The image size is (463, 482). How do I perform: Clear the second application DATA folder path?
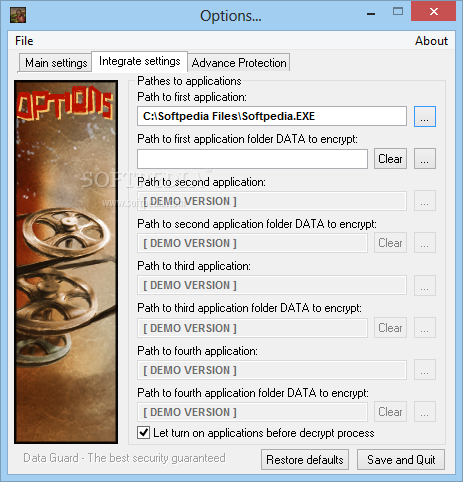(390, 243)
